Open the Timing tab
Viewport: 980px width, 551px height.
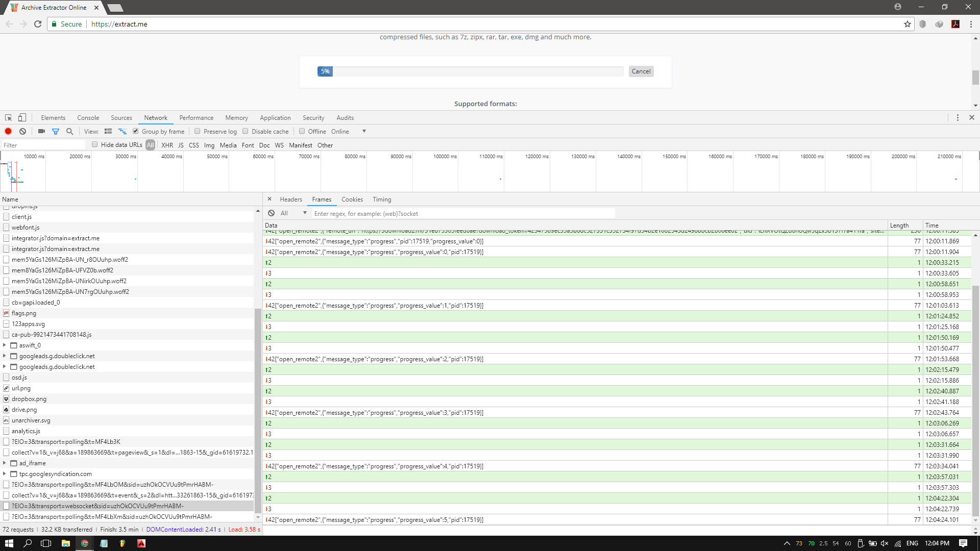[381, 199]
